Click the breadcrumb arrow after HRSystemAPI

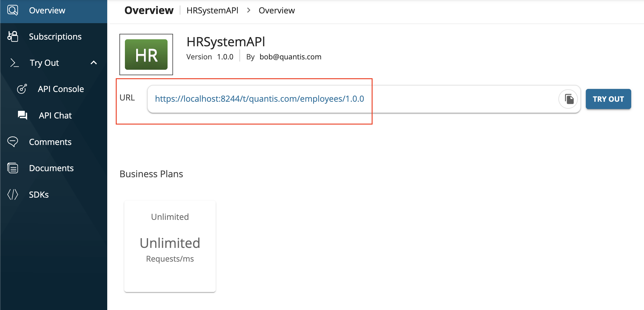[x=248, y=10]
